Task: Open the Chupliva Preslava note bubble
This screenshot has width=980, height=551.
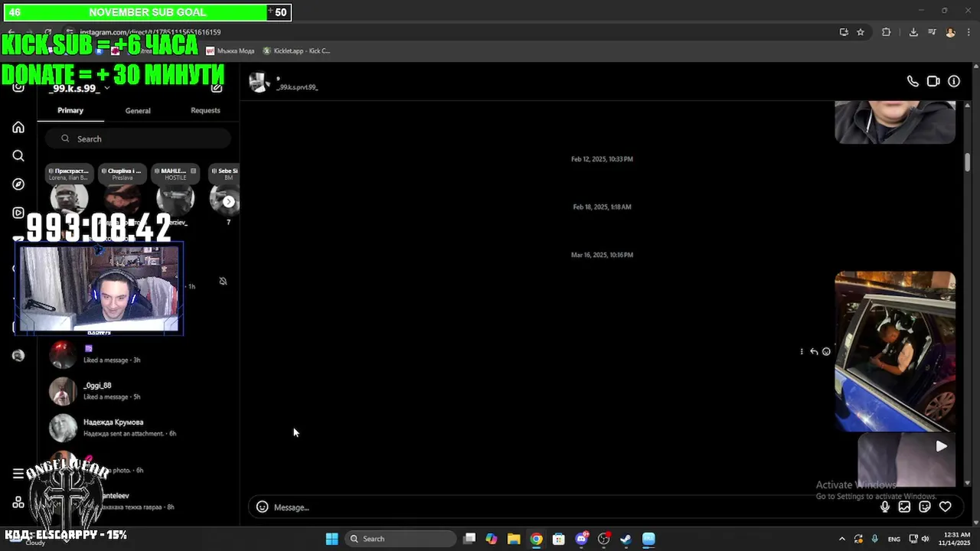Action: [x=122, y=174]
